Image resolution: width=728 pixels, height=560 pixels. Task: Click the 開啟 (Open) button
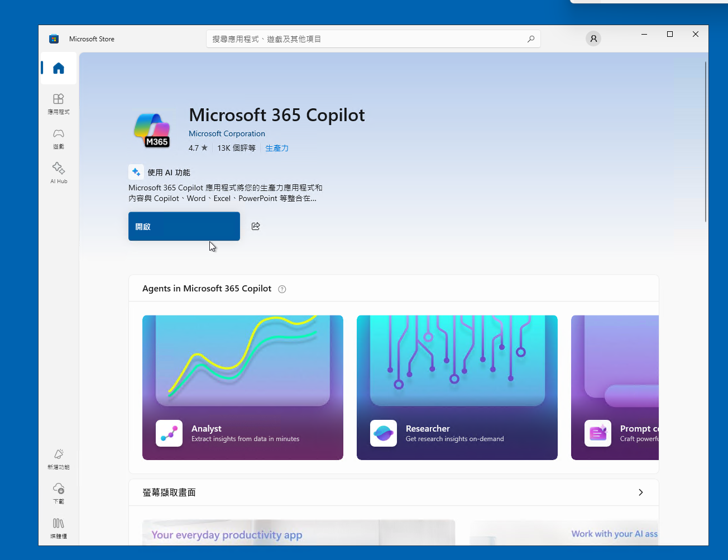coord(184,226)
